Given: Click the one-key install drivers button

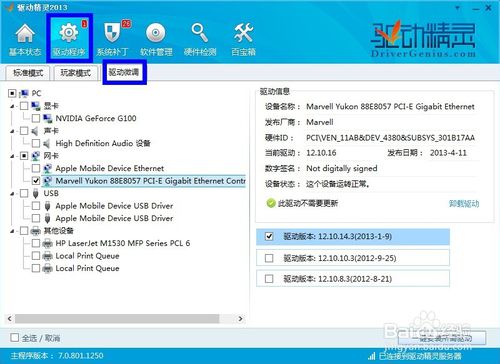Looking at the screenshot, I should point(442,339).
